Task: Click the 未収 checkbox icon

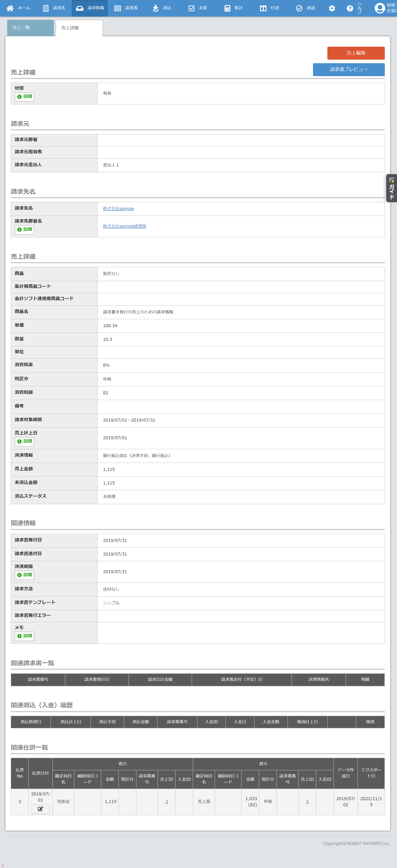Action: (x=191, y=8)
